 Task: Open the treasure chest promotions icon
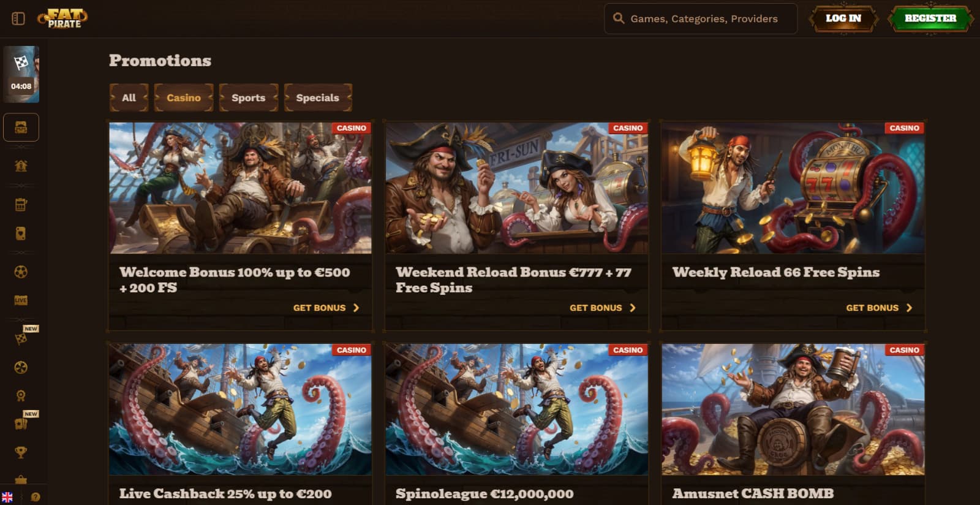coord(21,127)
